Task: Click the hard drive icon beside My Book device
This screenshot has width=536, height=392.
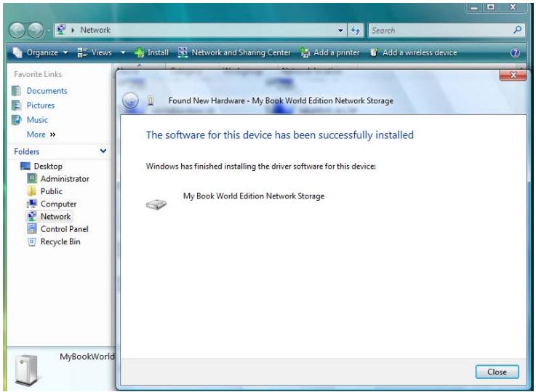Action: pos(156,204)
